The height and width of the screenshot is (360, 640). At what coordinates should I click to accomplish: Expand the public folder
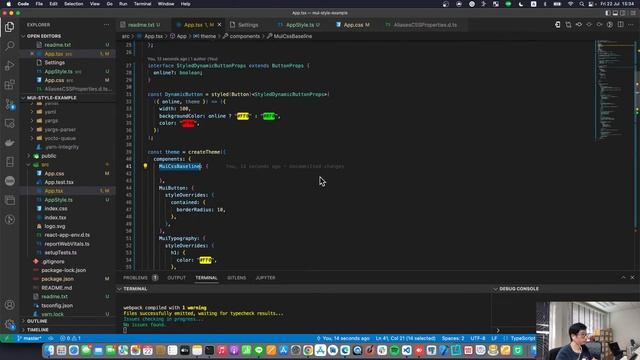48,156
